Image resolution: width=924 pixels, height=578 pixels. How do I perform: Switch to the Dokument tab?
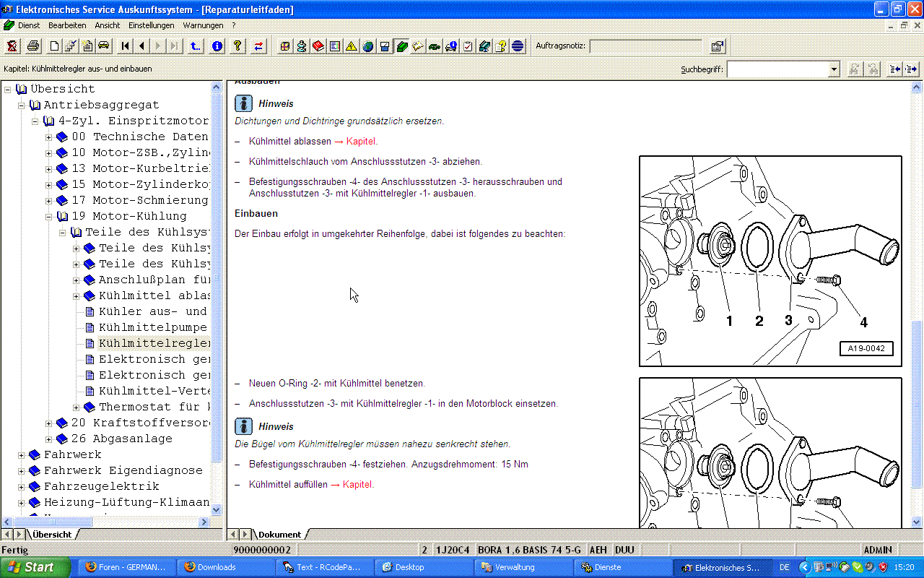click(x=279, y=535)
